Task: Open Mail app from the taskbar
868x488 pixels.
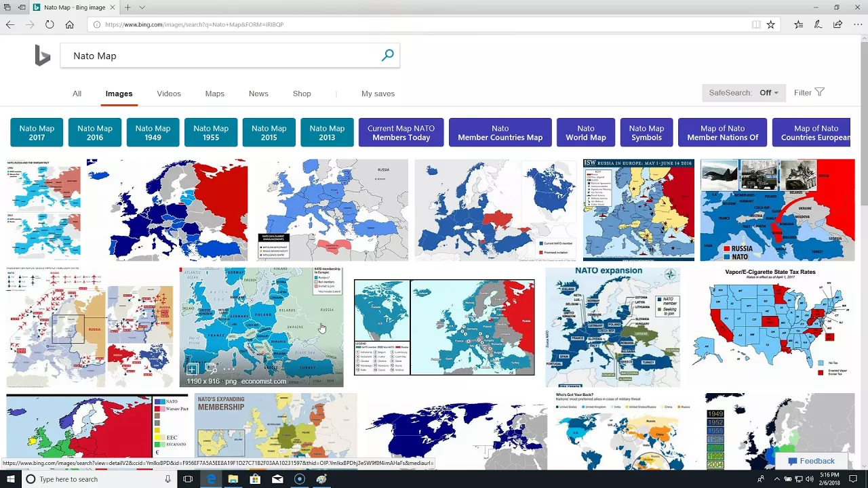Action: [x=277, y=479]
